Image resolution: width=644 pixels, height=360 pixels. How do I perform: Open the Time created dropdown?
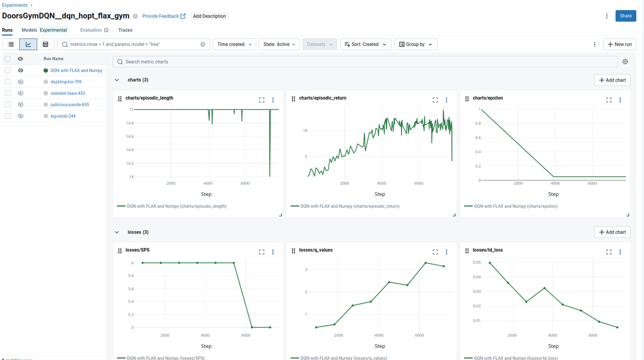tap(234, 44)
